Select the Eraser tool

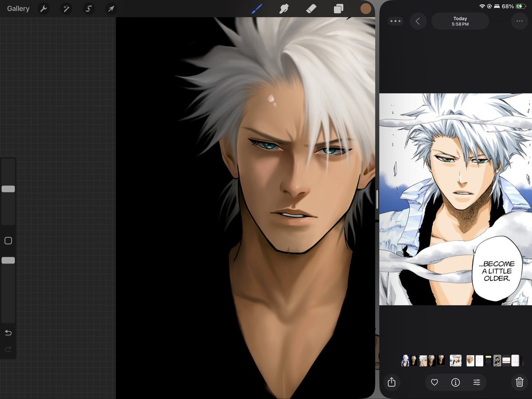(311, 8)
